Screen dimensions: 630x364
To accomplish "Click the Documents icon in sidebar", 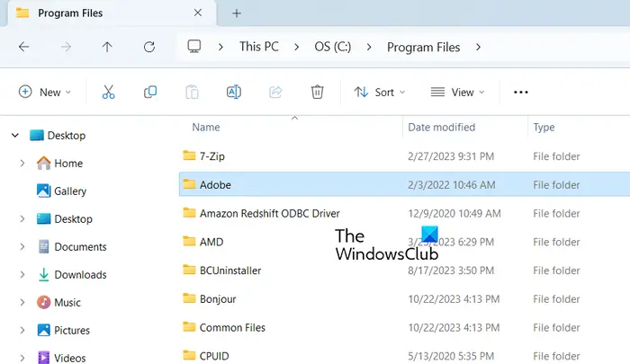I will tap(44, 246).
